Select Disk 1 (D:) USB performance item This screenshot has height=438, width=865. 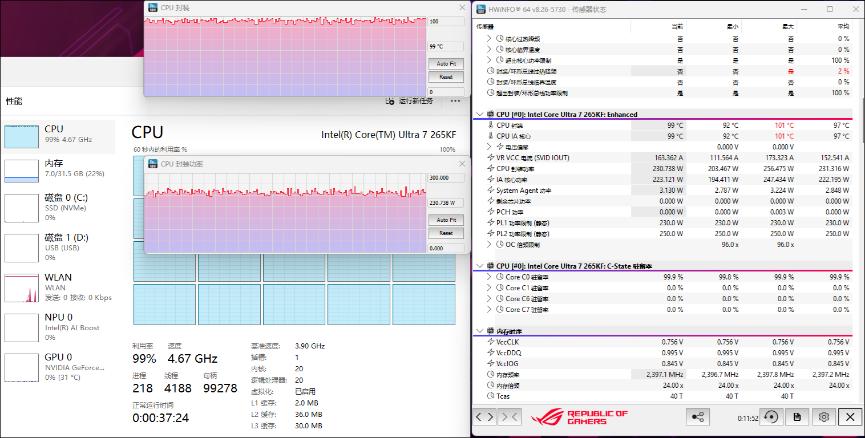click(59, 247)
